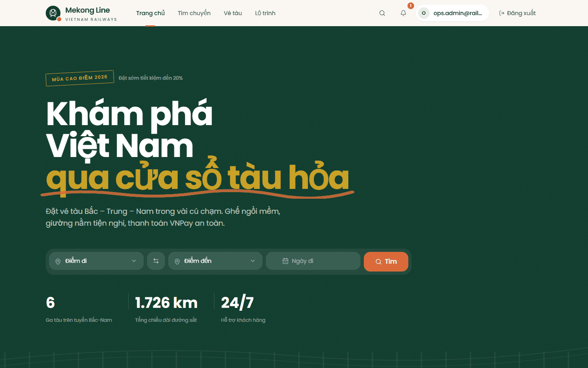Open Tìm chuyến menu item
Image resolution: width=588 pixels, height=368 pixels.
click(194, 13)
